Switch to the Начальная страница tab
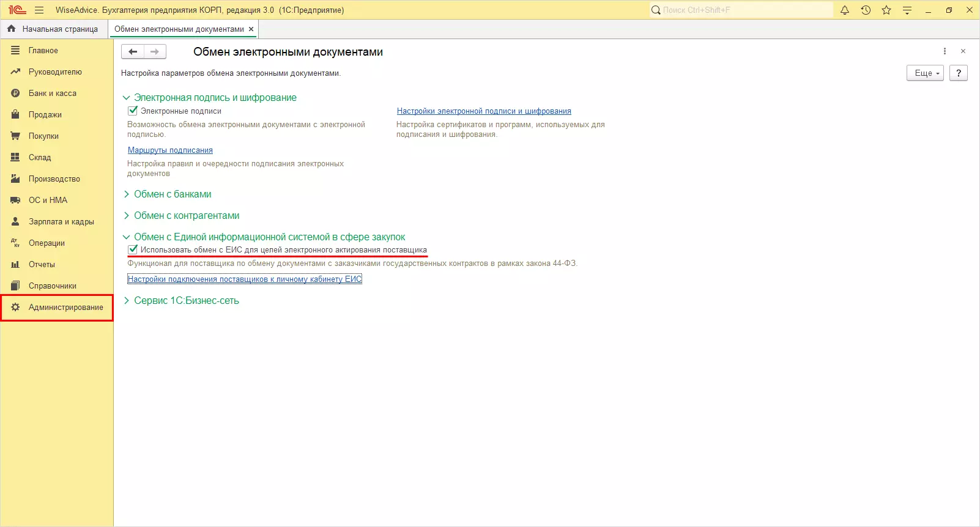The height and width of the screenshot is (527, 980). pos(54,29)
